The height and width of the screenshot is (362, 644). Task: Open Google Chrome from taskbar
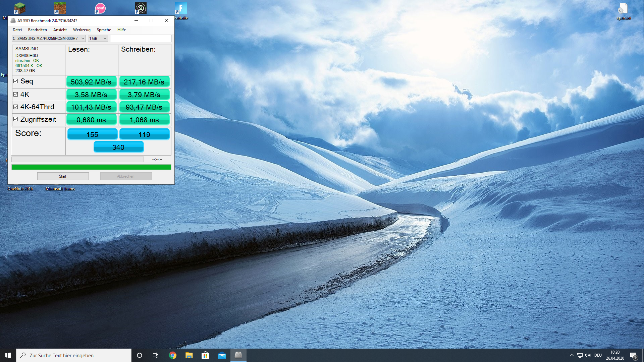pos(173,355)
